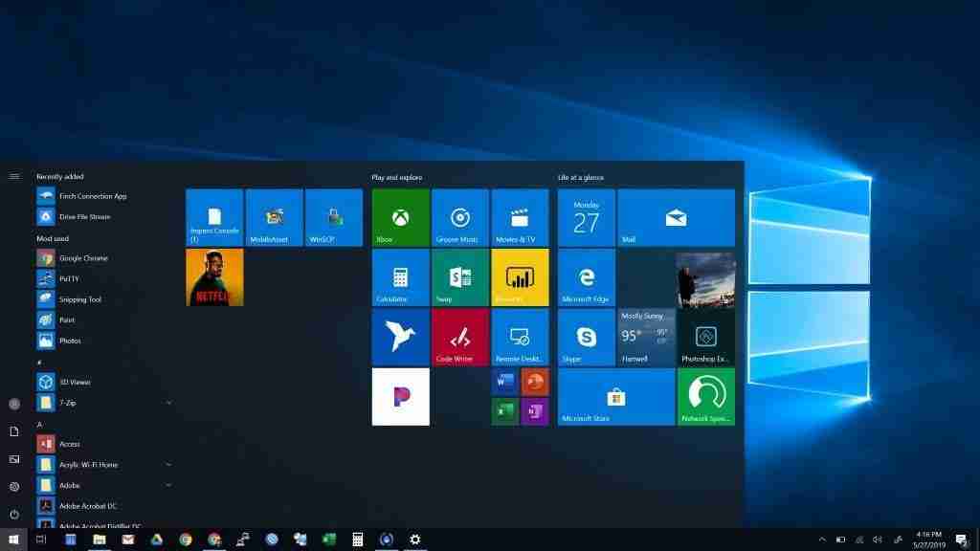The width and height of the screenshot is (980, 551).
Task: Open the Groove Music tile
Action: [x=460, y=217]
